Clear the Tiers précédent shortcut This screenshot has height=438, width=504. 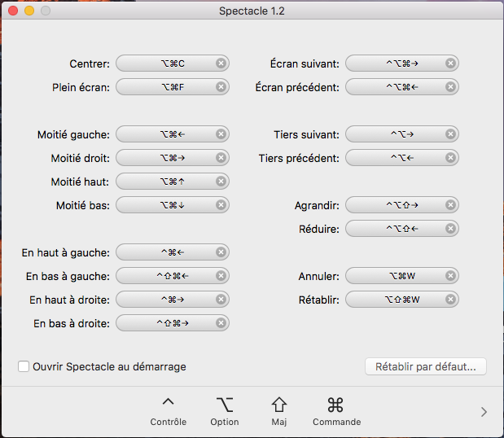click(450, 158)
